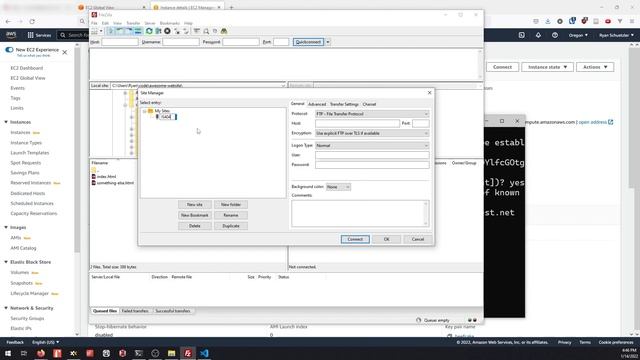This screenshot has height=360, width=640.
Task: Open the Actions dropdown
Action: [x=595, y=67]
